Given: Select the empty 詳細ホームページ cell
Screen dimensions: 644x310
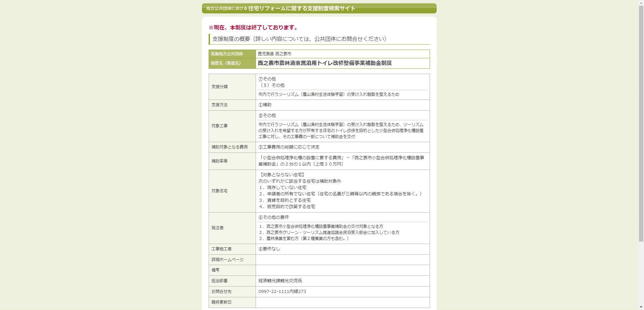Looking at the screenshot, I should (x=342, y=260).
